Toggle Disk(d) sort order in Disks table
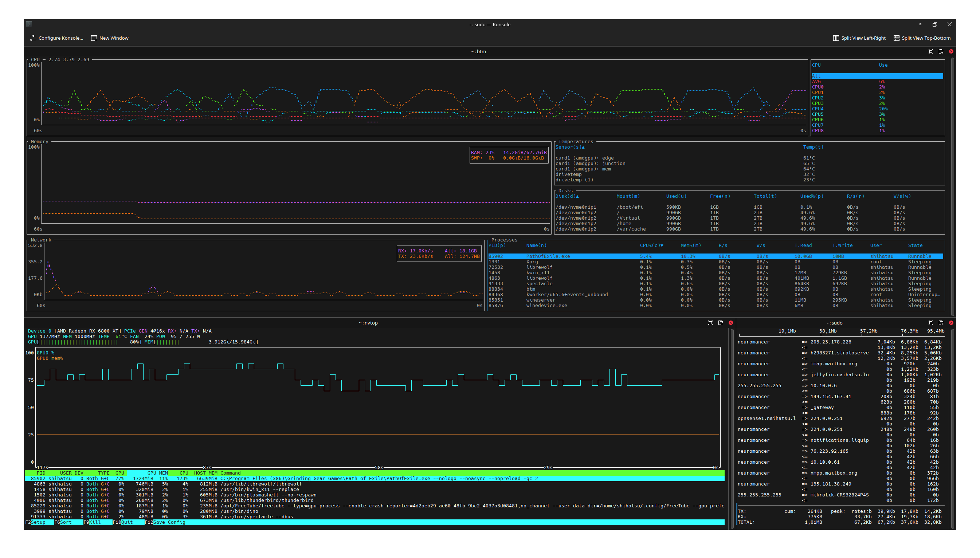The height and width of the screenshot is (558, 980). (567, 196)
